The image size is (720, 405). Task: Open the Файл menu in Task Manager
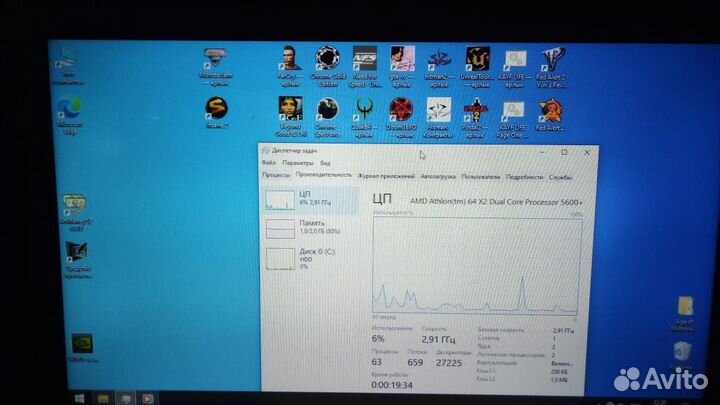click(268, 162)
